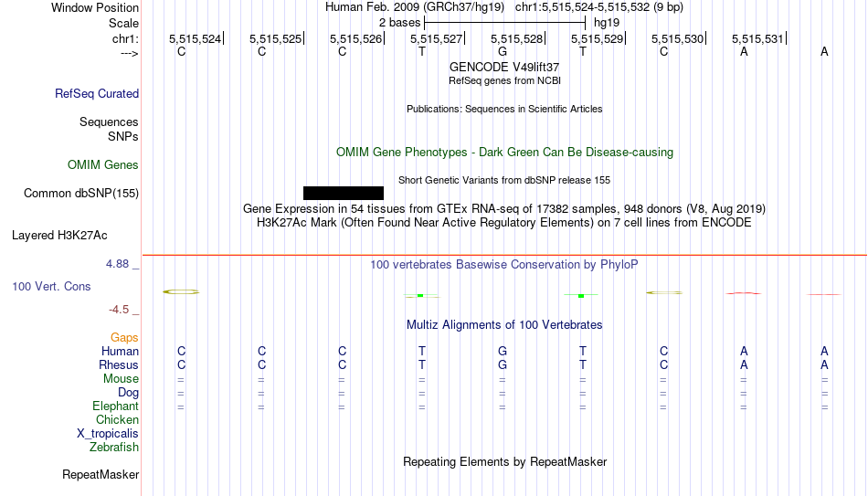Viewport: 868px width, 496px height.
Task: Click the chr1:5,515,524-5,515,532 (9 bp) coordinates text
Action: click(x=599, y=7)
